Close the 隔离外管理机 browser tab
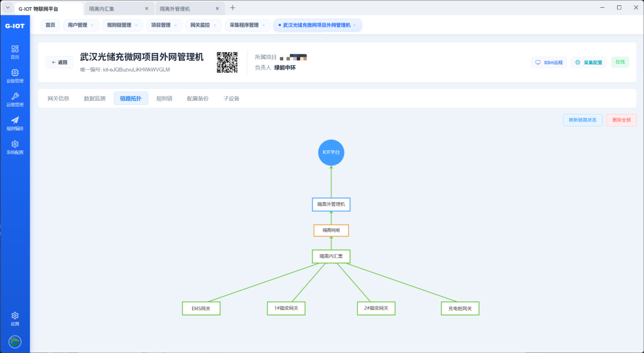The width and height of the screenshot is (644, 353). click(217, 8)
